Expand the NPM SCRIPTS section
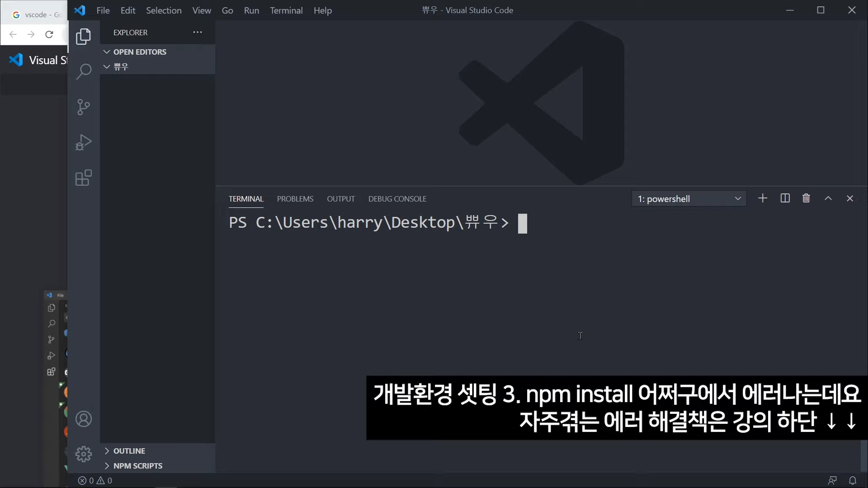The height and width of the screenshot is (488, 868). tap(137, 466)
